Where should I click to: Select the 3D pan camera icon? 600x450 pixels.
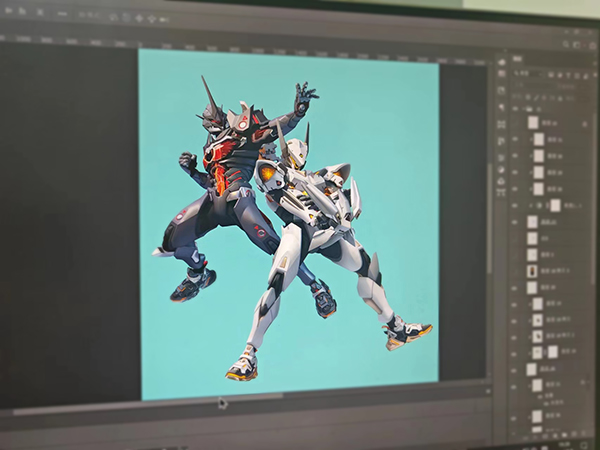click(x=139, y=18)
